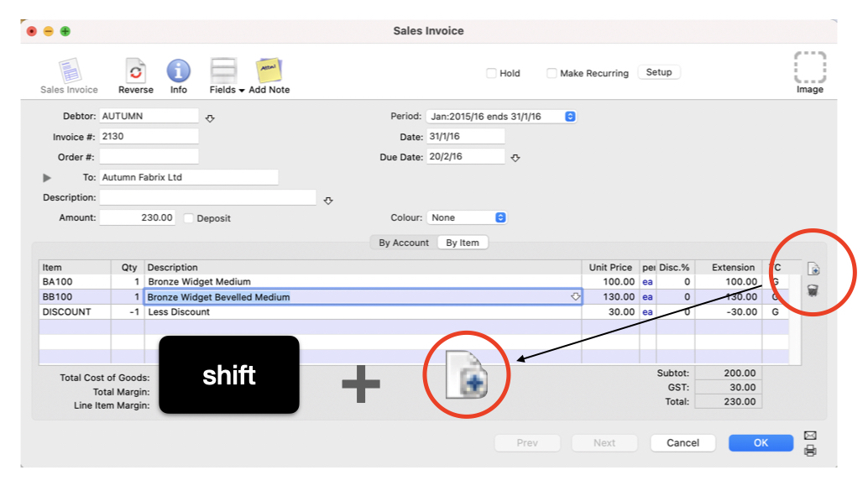Click the Image placeholder box

[810, 67]
